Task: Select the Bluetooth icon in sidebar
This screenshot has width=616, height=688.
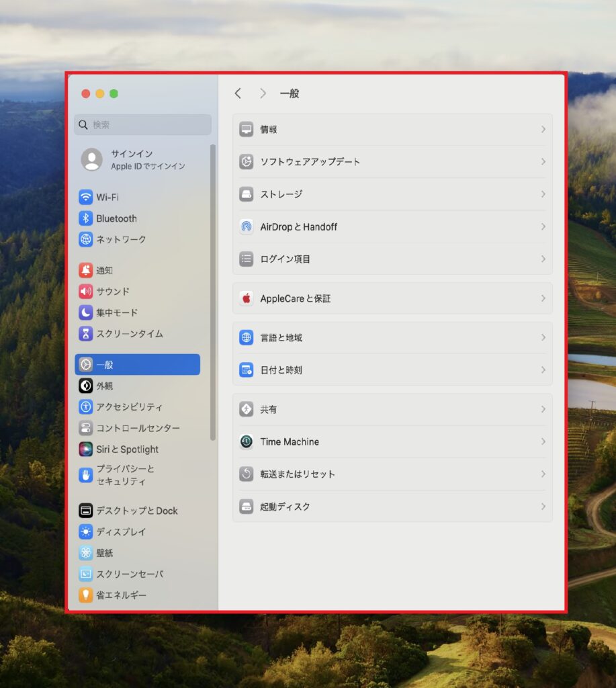Action: (85, 218)
